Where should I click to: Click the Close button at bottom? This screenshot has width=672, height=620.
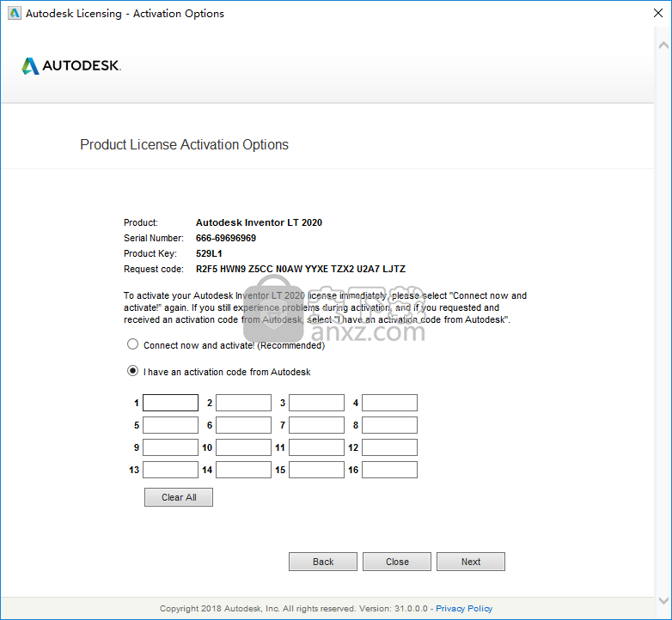click(397, 562)
